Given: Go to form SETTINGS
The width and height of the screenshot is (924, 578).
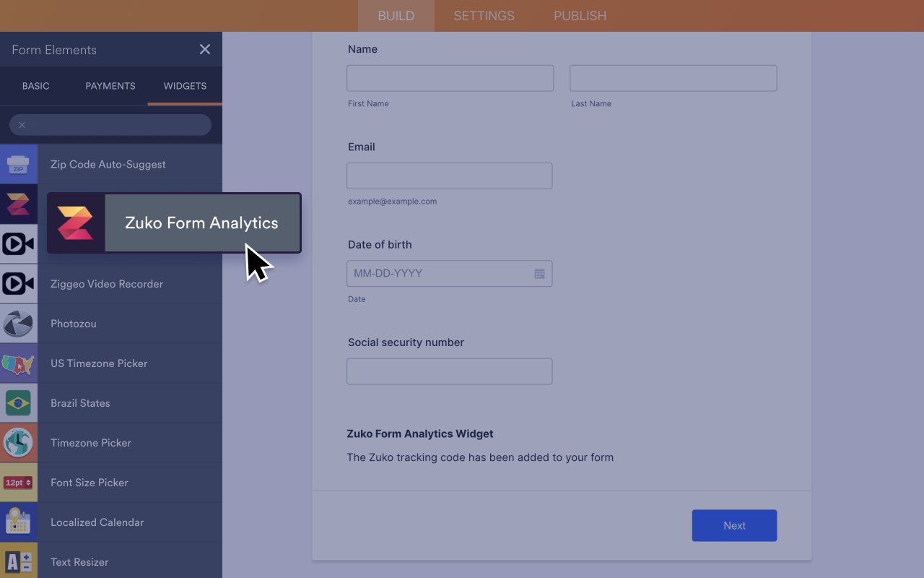Looking at the screenshot, I should click(484, 15).
